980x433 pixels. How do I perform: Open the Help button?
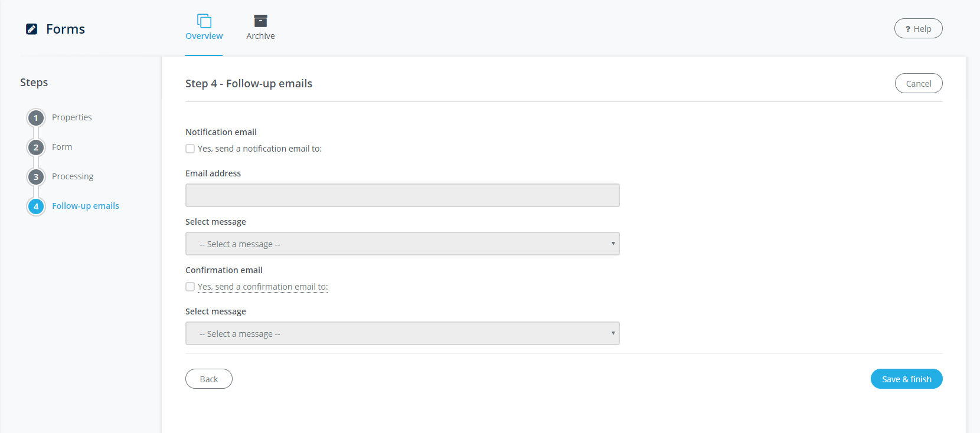coord(918,28)
